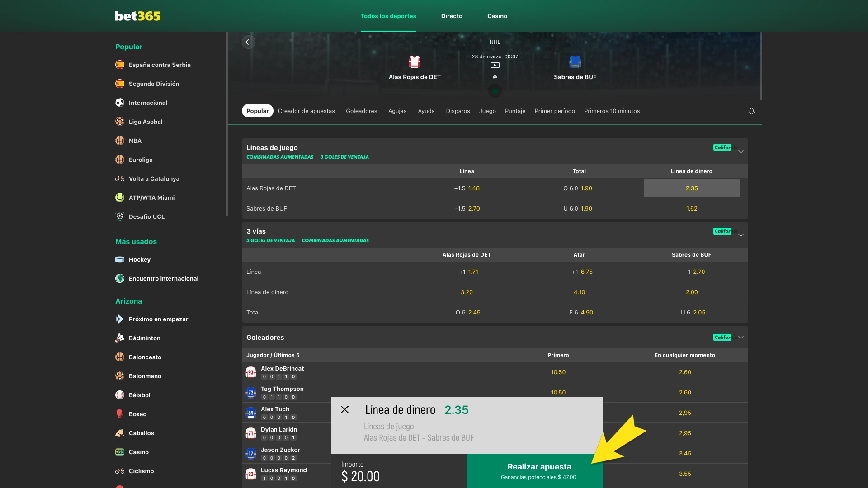Image resolution: width=868 pixels, height=488 pixels.
Task: Click 3 goles de ventaja under 3 vías
Action: coord(270,240)
